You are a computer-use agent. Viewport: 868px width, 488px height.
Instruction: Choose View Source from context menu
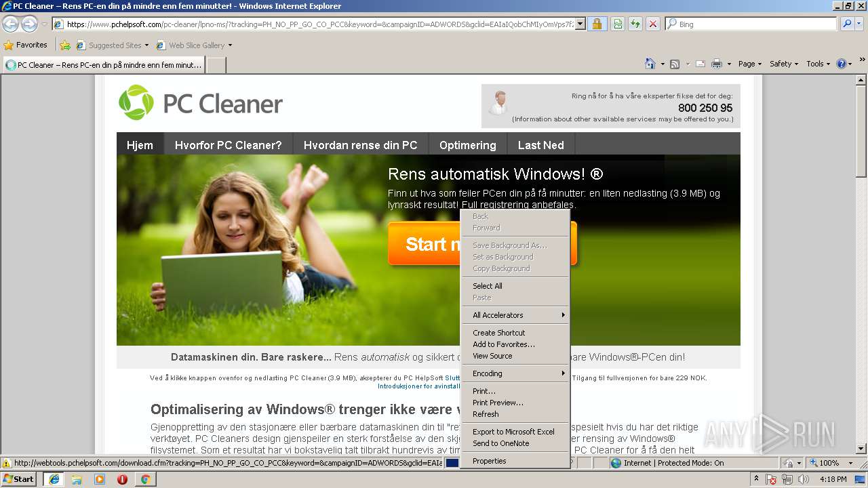pos(515,356)
